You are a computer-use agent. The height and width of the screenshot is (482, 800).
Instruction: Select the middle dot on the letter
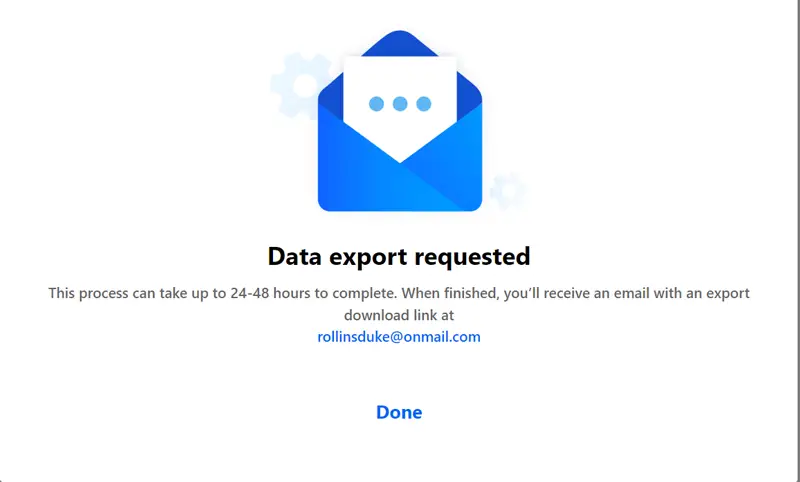pyautogui.click(x=400, y=104)
